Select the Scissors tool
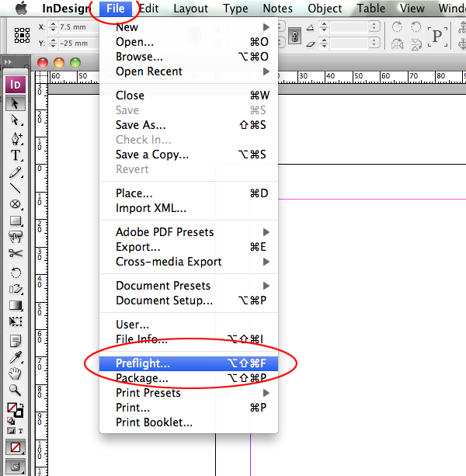The height and width of the screenshot is (476, 466). tap(16, 253)
